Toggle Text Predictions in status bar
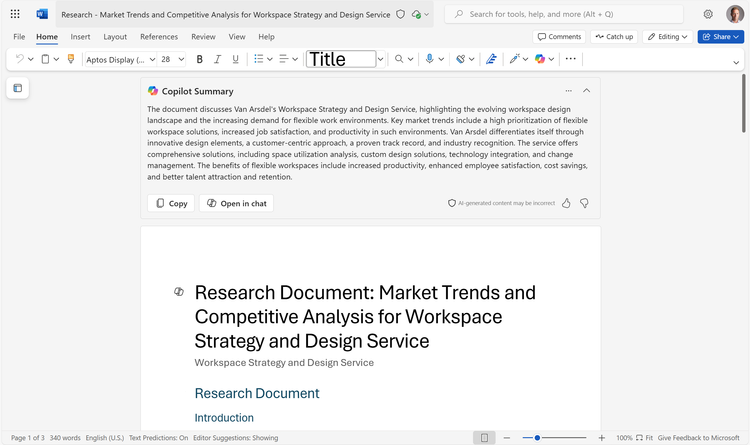 [x=158, y=438]
